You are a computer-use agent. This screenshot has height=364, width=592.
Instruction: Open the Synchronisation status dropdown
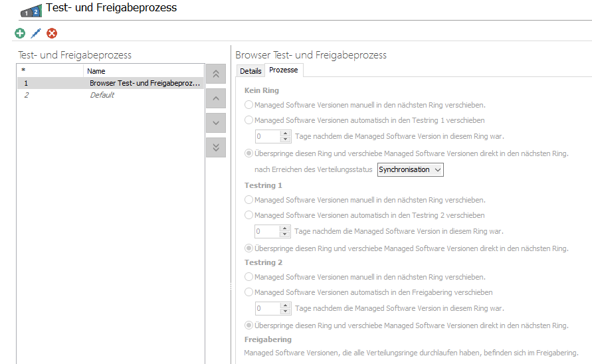[x=410, y=169]
